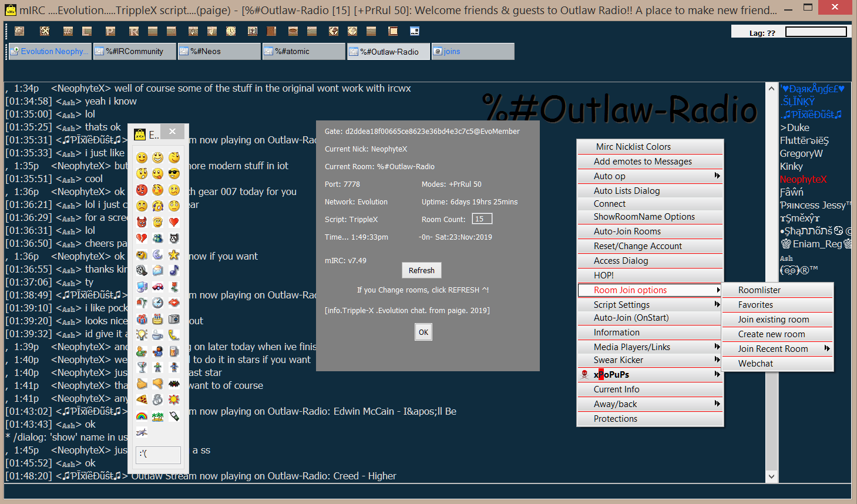The width and height of the screenshot is (857, 504).
Task: Choose the pizza slice emoticon
Action: [x=142, y=399]
